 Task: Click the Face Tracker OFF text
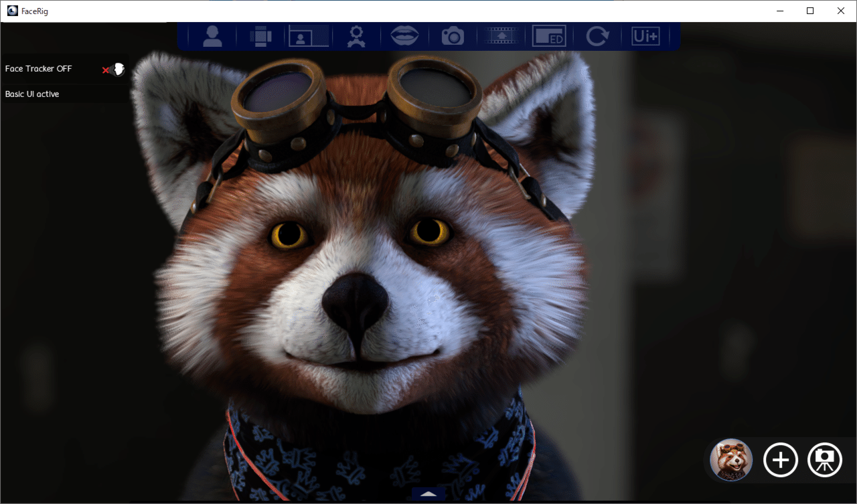[x=38, y=69]
